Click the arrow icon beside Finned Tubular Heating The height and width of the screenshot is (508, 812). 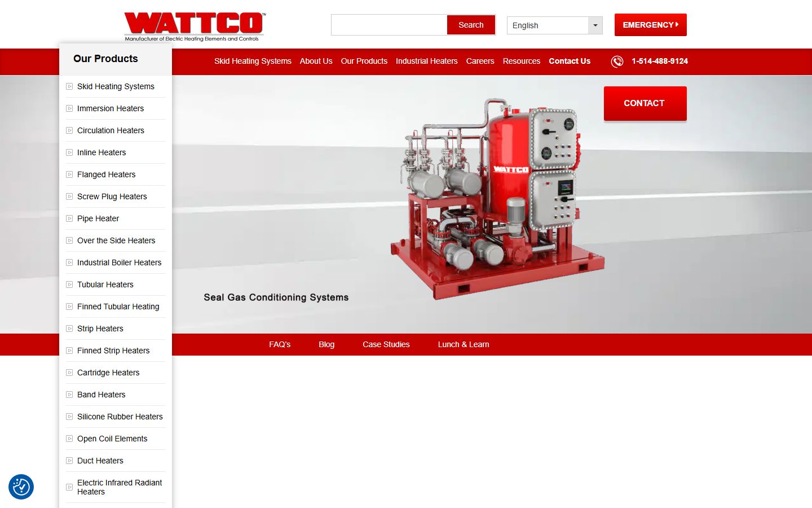[69, 306]
